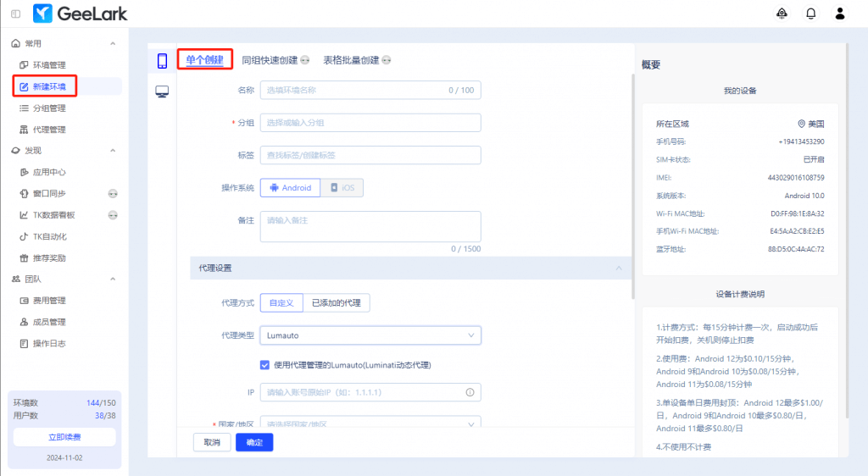Select Android operating system option
868x476 pixels.
pyautogui.click(x=290, y=188)
